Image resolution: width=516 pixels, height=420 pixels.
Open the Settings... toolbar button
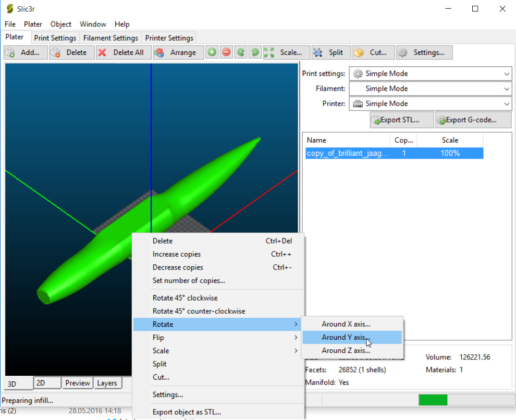(424, 53)
